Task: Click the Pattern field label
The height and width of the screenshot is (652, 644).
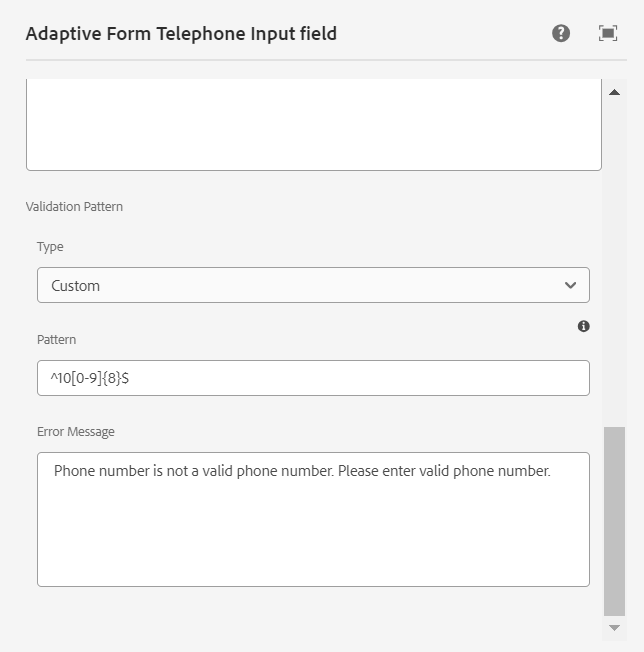Action: point(57,340)
